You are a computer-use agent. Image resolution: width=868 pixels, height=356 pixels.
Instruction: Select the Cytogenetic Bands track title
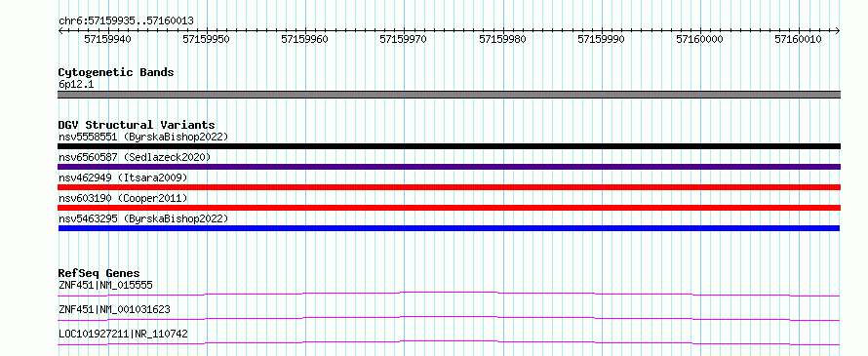point(116,72)
